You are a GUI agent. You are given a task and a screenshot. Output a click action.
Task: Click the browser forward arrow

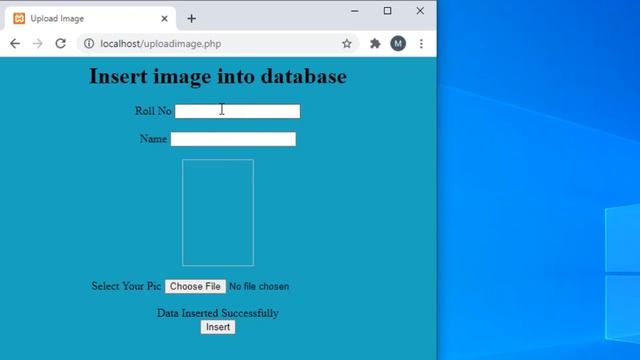click(38, 44)
